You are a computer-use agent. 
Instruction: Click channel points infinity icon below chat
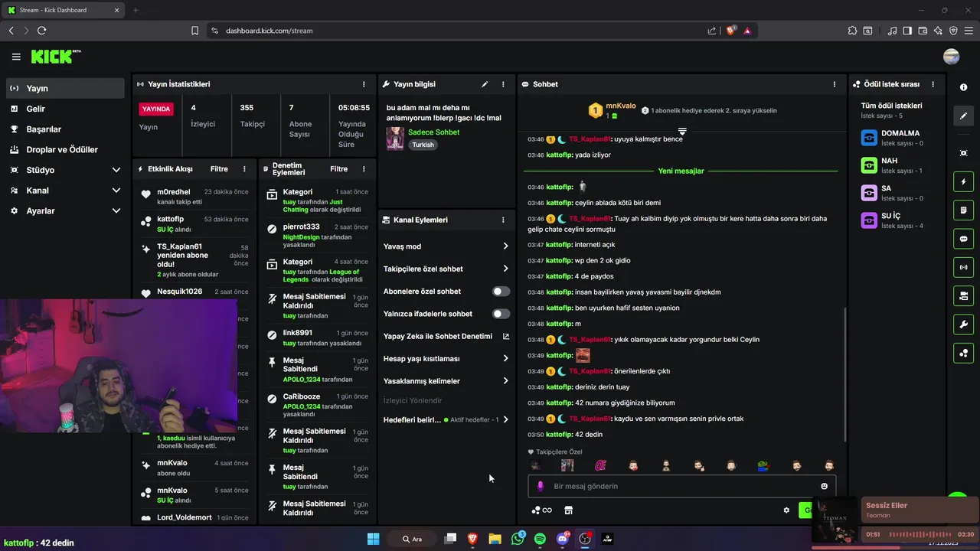[541, 510]
